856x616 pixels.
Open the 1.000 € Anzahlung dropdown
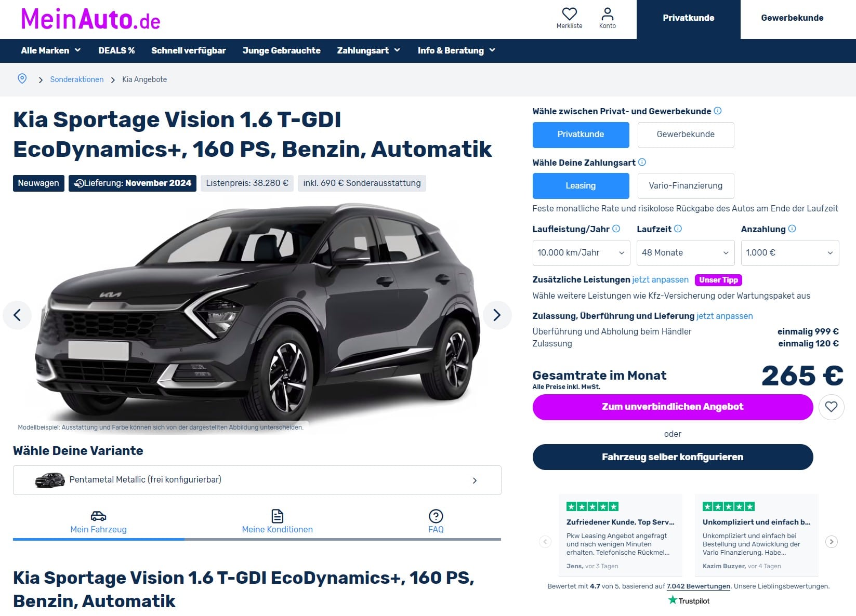click(790, 253)
